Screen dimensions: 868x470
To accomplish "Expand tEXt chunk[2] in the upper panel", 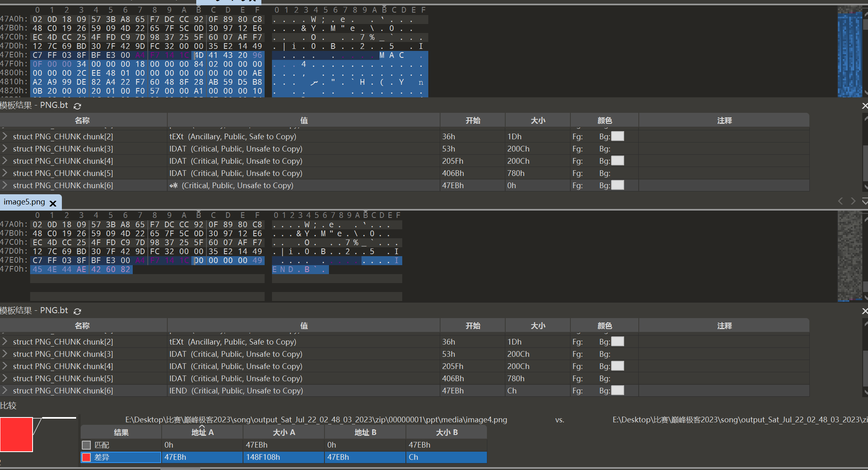I will tap(5, 136).
